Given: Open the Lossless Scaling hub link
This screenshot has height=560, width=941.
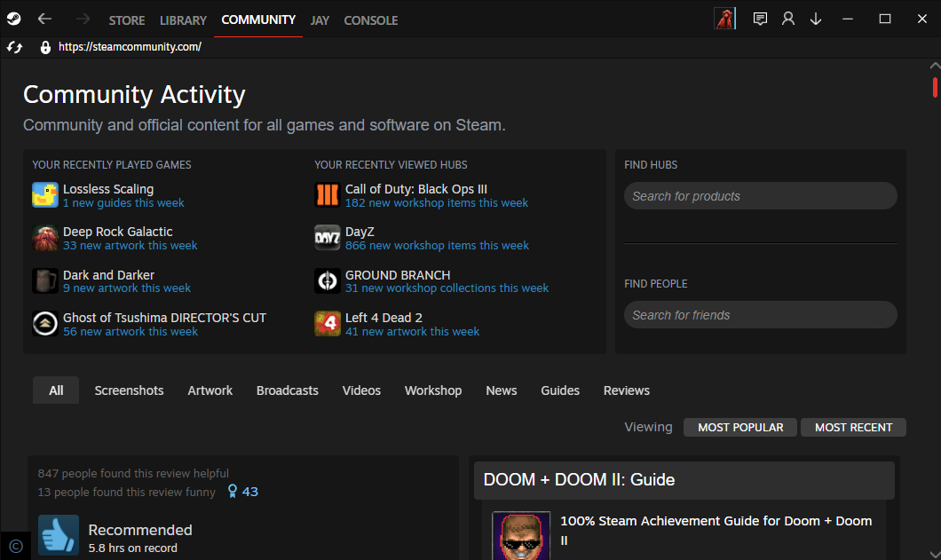Looking at the screenshot, I should 108,189.
